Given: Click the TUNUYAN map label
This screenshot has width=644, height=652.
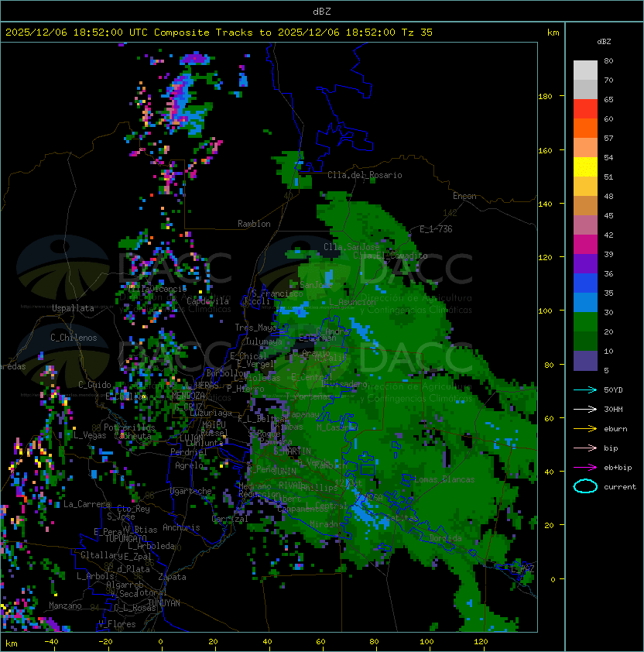Looking at the screenshot, I should [164, 602].
